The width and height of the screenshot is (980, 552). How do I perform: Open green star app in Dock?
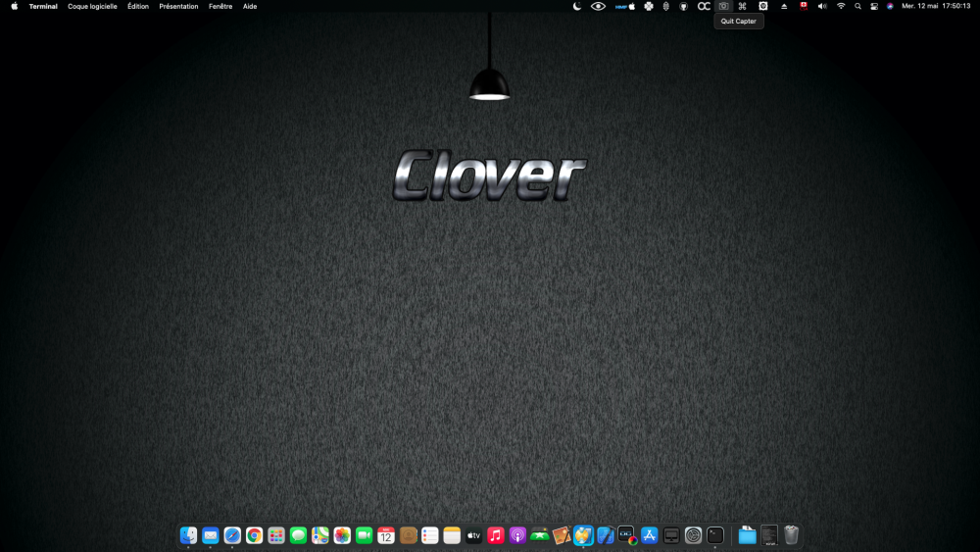[539, 535]
